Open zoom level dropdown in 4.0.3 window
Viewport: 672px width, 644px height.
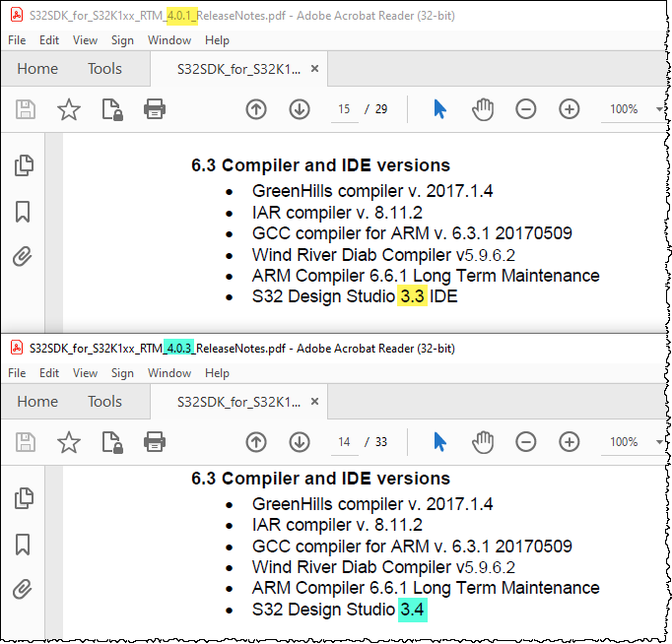pos(659,442)
